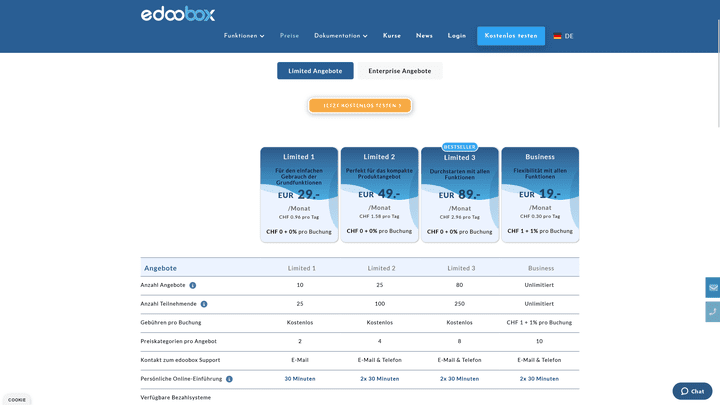Click the info icon beside Anzahl Teilnehmende
This screenshot has width=720, height=405.
point(204,304)
